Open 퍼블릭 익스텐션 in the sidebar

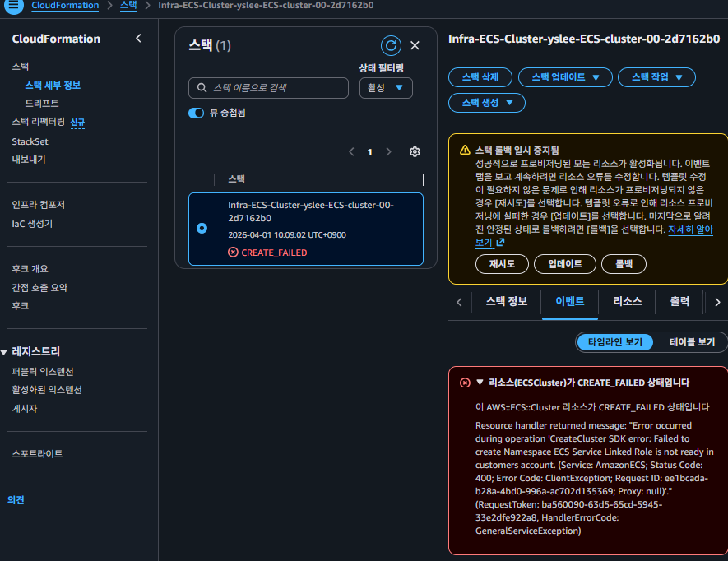coord(43,372)
